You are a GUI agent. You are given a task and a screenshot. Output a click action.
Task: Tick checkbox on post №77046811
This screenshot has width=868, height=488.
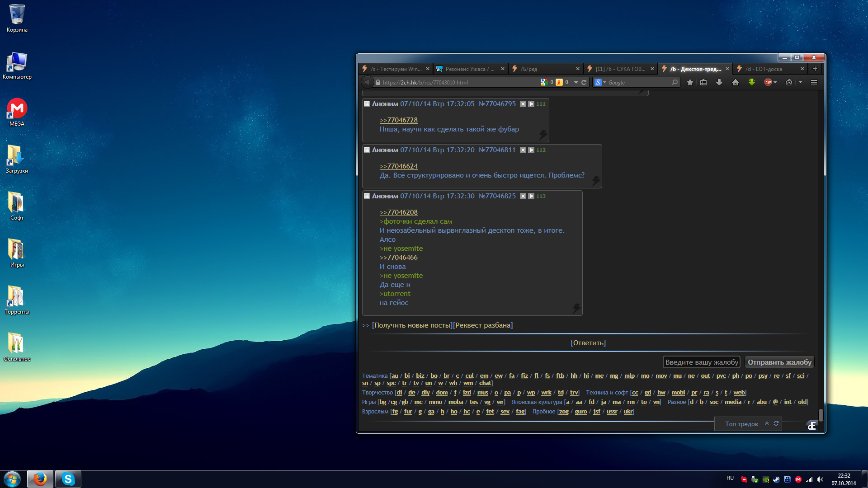[367, 150]
